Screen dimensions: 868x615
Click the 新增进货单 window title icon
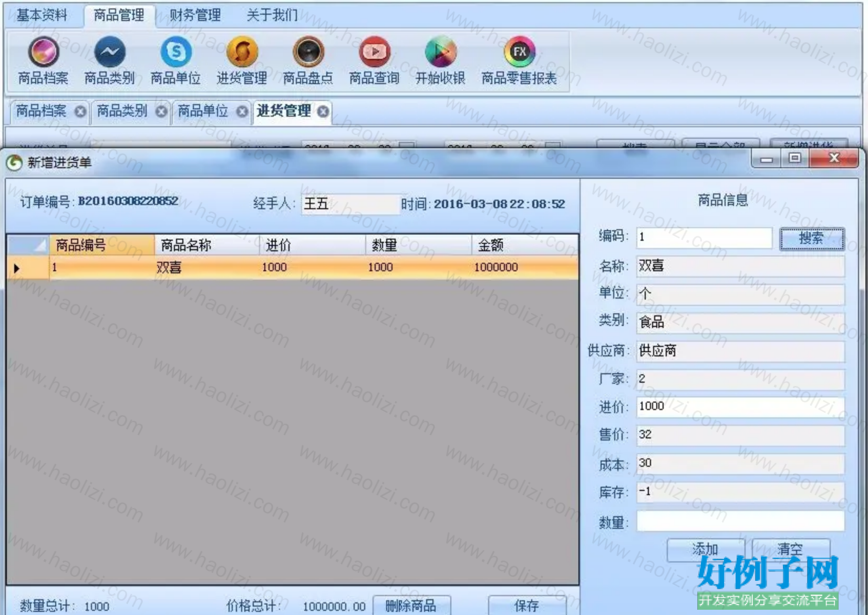(14, 163)
